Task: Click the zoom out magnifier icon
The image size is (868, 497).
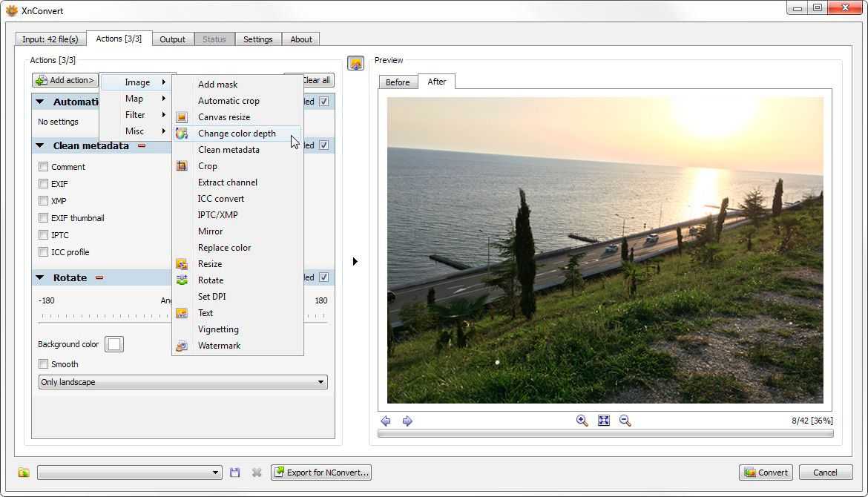Action: click(x=625, y=421)
